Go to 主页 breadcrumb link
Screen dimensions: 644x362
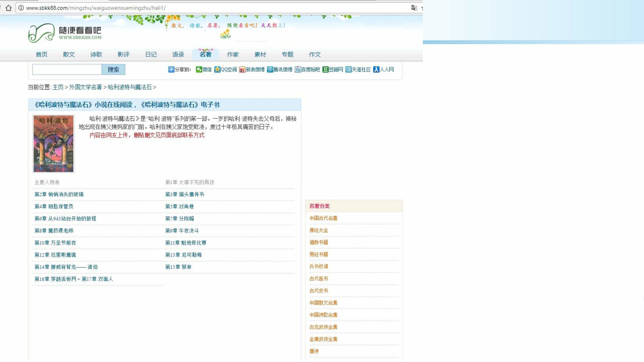pyautogui.click(x=58, y=87)
